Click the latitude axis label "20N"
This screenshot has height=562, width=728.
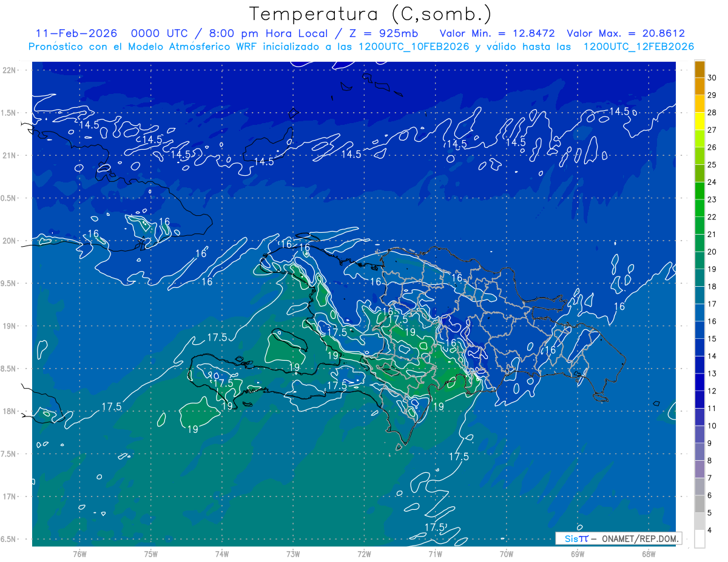pyautogui.click(x=10, y=241)
